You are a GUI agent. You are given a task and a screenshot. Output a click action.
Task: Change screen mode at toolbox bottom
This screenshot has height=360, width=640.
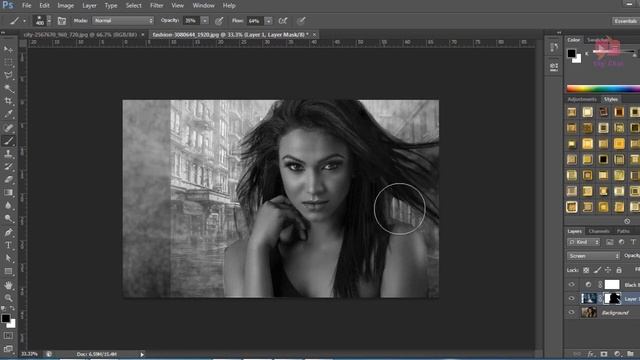(x=8, y=349)
